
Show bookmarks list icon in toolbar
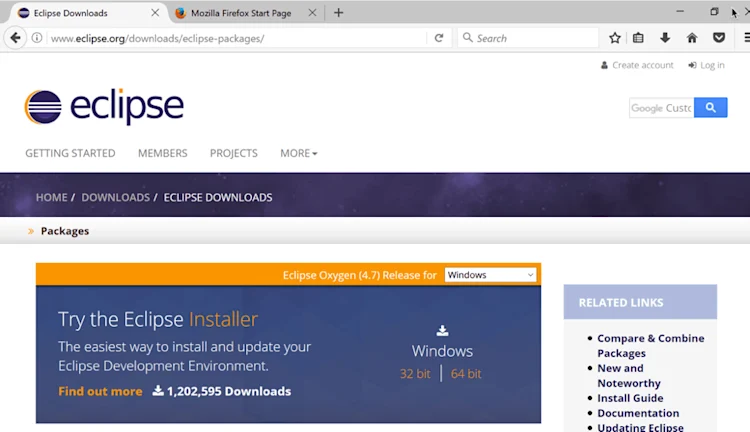pos(638,38)
